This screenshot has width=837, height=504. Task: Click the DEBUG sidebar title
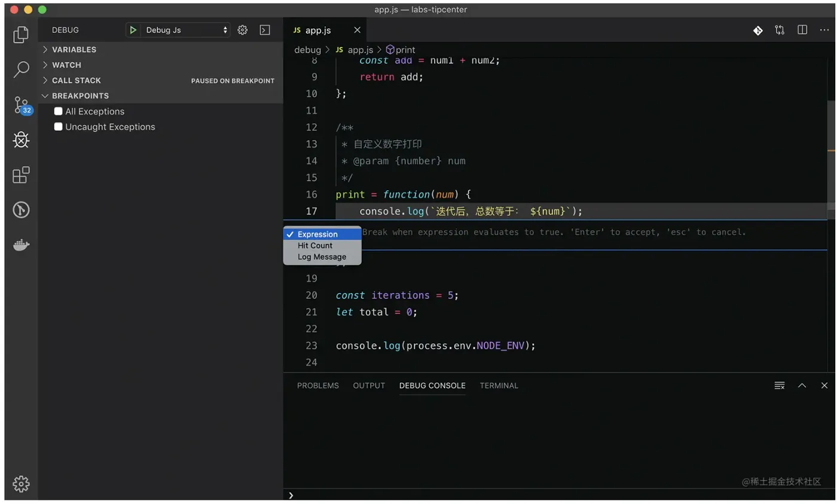(65, 30)
